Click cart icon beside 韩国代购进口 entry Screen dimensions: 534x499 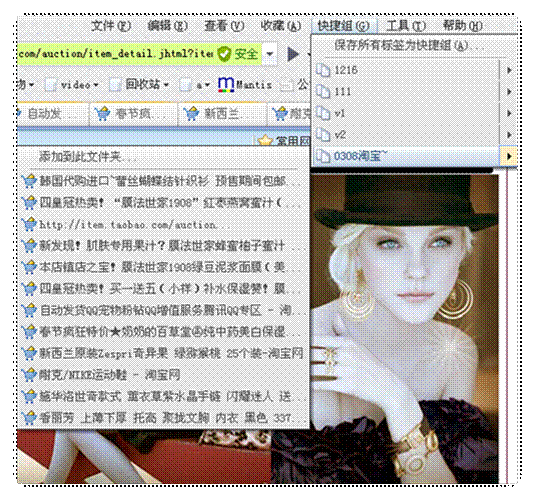29,181
